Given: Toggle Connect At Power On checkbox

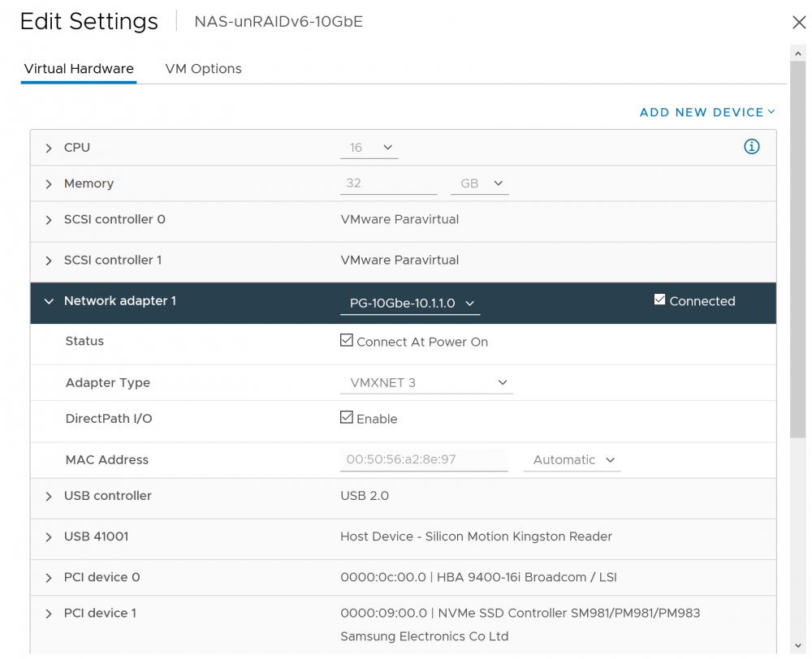Looking at the screenshot, I should click(347, 340).
